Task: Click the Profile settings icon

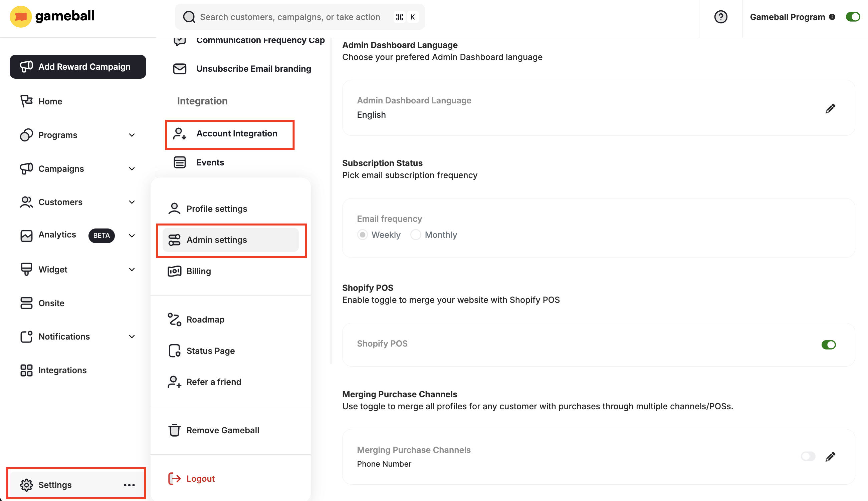Action: [174, 208]
